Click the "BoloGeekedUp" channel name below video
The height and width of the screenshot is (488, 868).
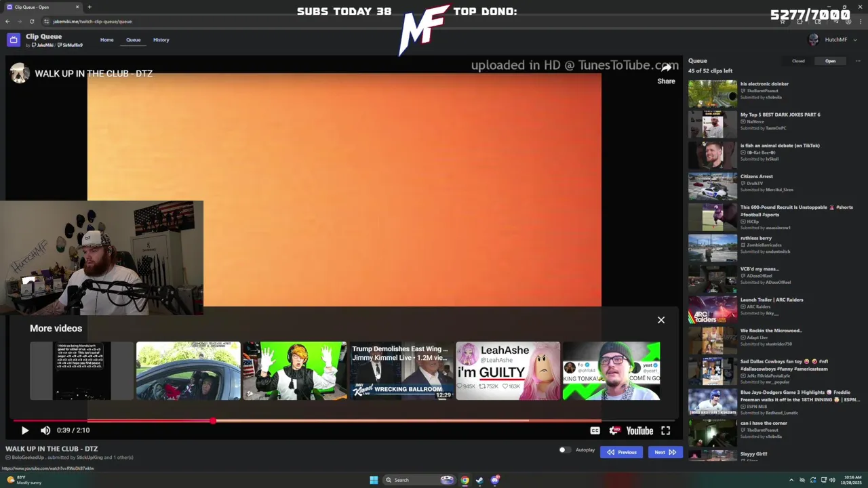tap(28, 457)
